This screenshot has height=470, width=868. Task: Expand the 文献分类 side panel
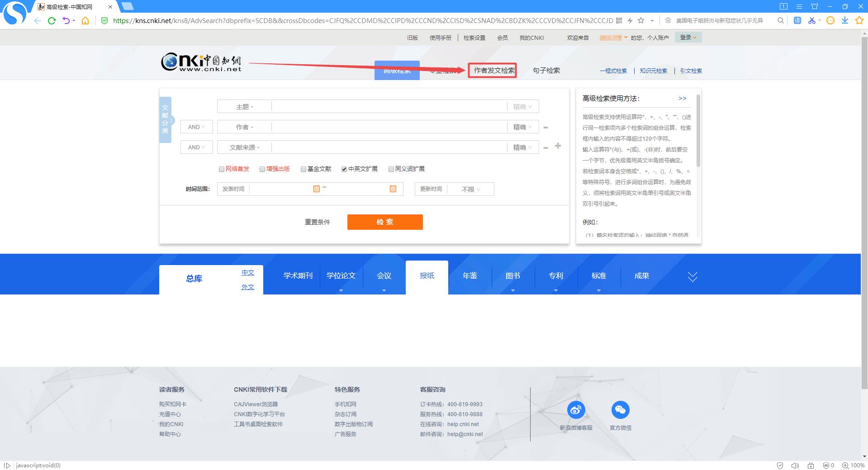[x=166, y=120]
